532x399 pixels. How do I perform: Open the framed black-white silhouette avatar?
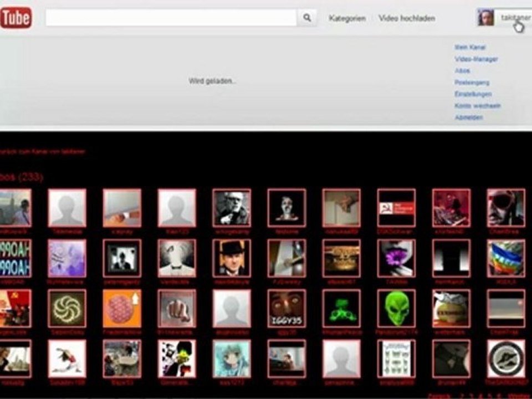(x=122, y=258)
